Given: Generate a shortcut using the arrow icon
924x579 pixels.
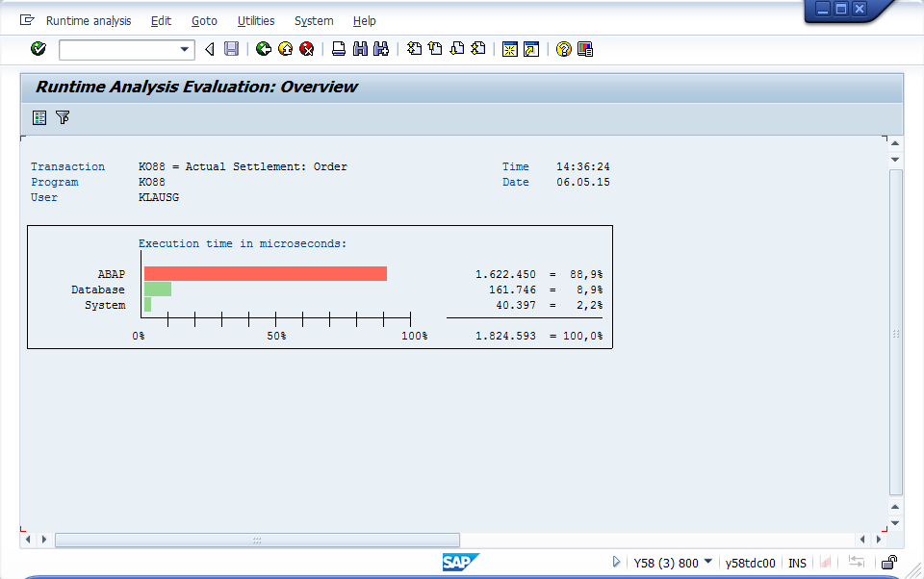Looking at the screenshot, I should [531, 49].
